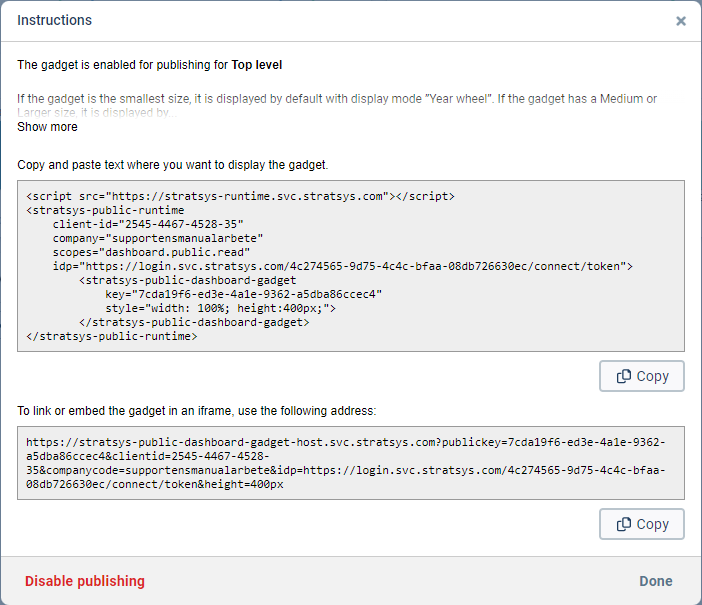Click the script src line in the embed code
The height and width of the screenshot is (605, 702).
coord(240,197)
